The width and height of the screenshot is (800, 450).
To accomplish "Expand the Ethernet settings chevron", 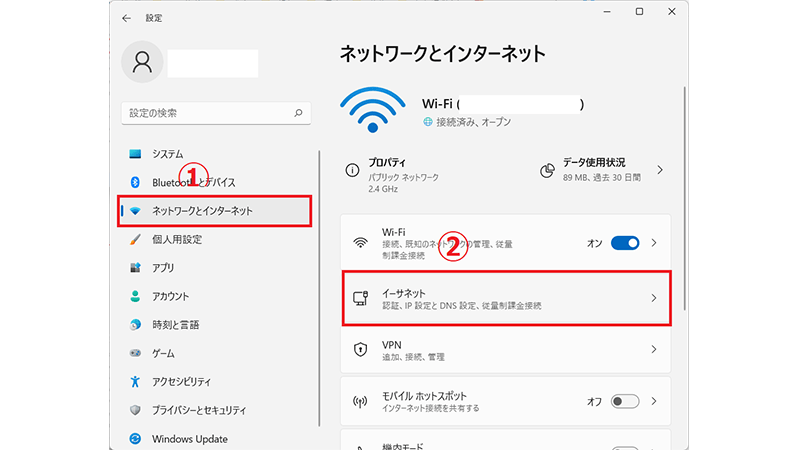I will pyautogui.click(x=654, y=298).
